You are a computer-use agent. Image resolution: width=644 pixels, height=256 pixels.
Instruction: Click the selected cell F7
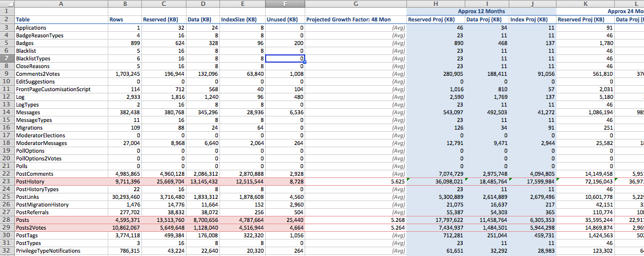pos(285,58)
